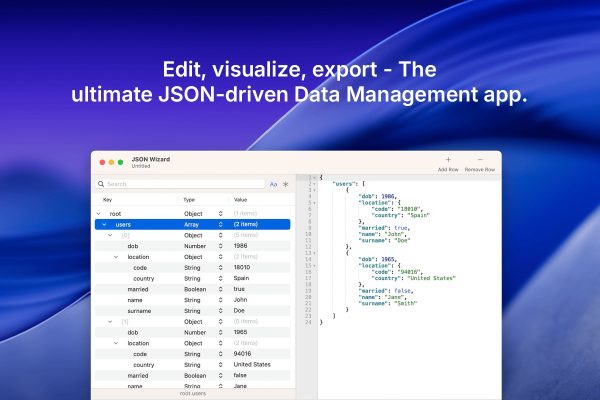Collapse the [1] object node
This screenshot has height=400, width=600.
pos(110,322)
